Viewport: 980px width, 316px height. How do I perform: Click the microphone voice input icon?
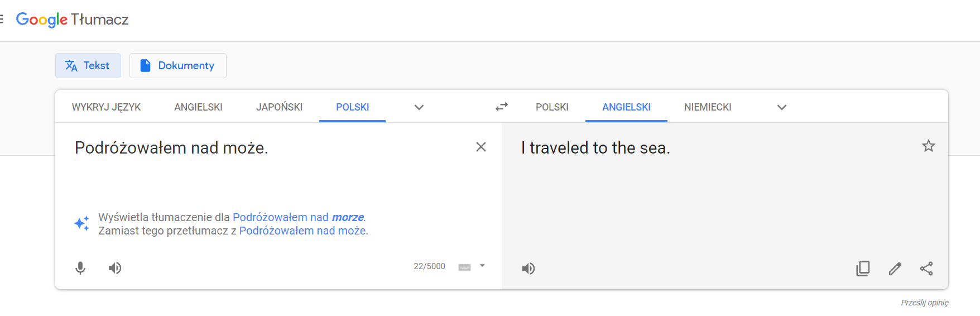(80, 268)
